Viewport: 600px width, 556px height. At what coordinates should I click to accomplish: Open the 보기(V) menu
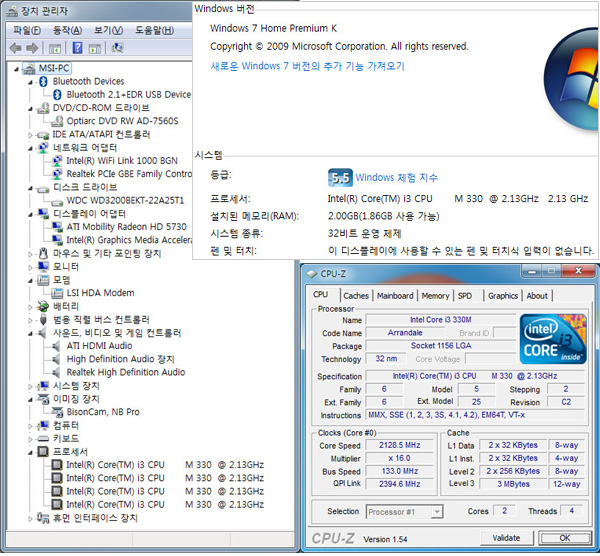tap(109, 30)
